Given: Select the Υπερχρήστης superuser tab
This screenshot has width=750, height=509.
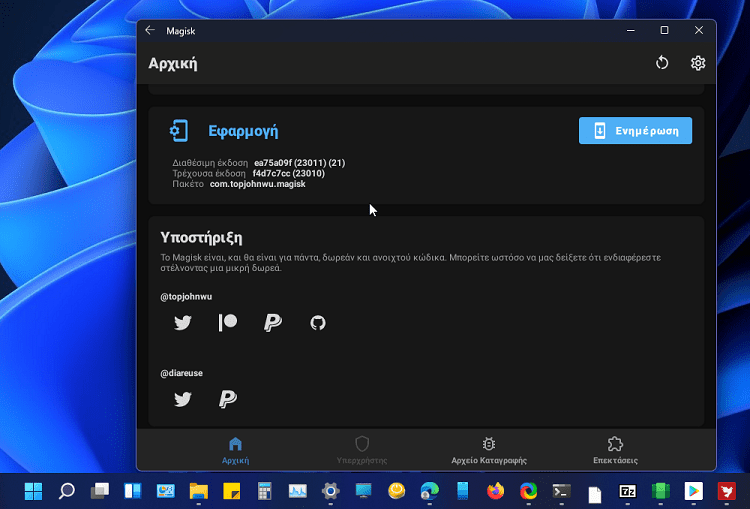Looking at the screenshot, I should [x=362, y=450].
